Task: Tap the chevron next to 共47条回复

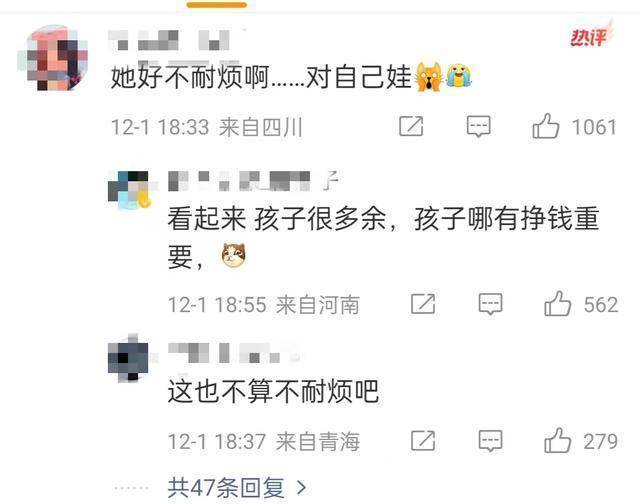Action: 302,488
